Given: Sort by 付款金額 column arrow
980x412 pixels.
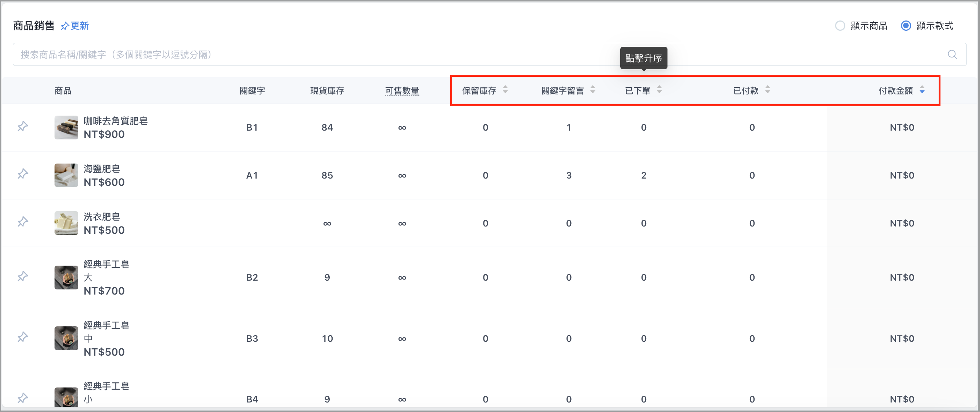Looking at the screenshot, I should 922,90.
